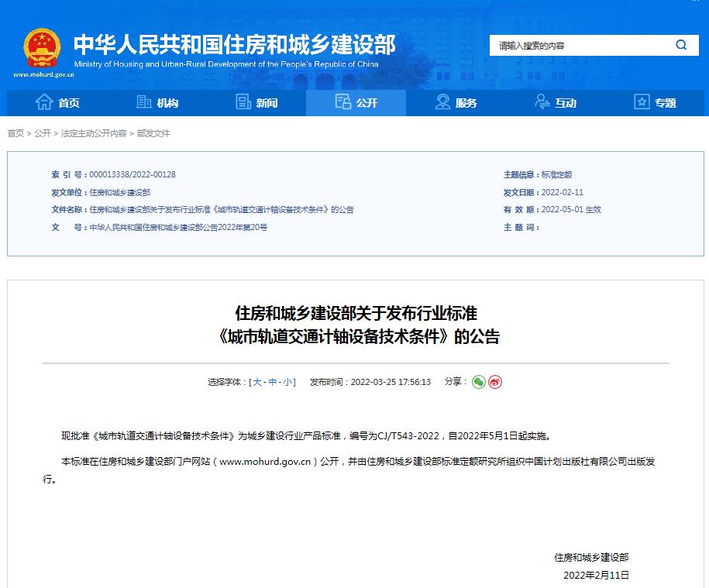Viewport: 709px width, 588px height.
Task: Open the 专题 navigation tab
Action: (655, 102)
